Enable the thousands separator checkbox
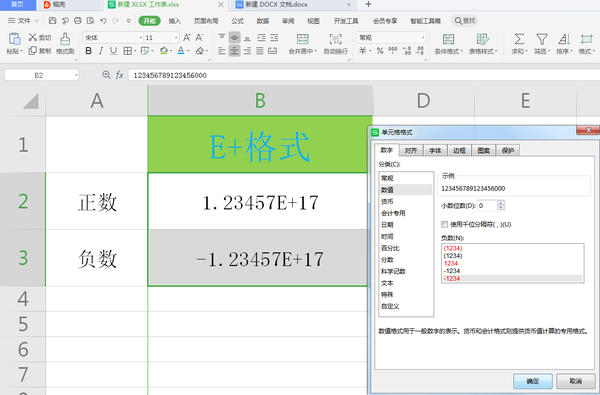This screenshot has width=600, height=395. [444, 224]
